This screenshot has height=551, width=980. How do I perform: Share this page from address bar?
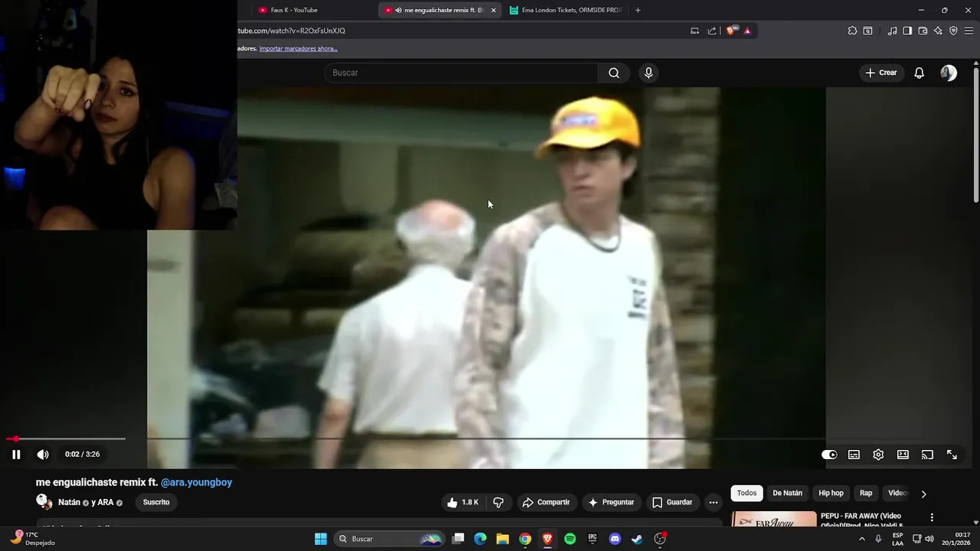[712, 31]
